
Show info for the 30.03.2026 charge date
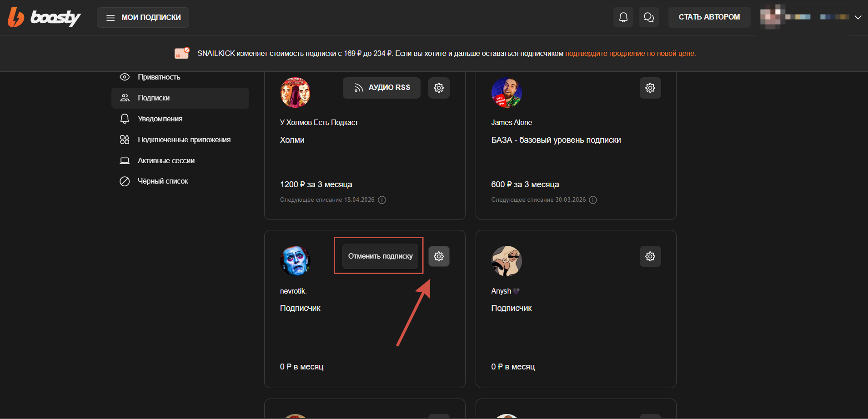pos(593,200)
